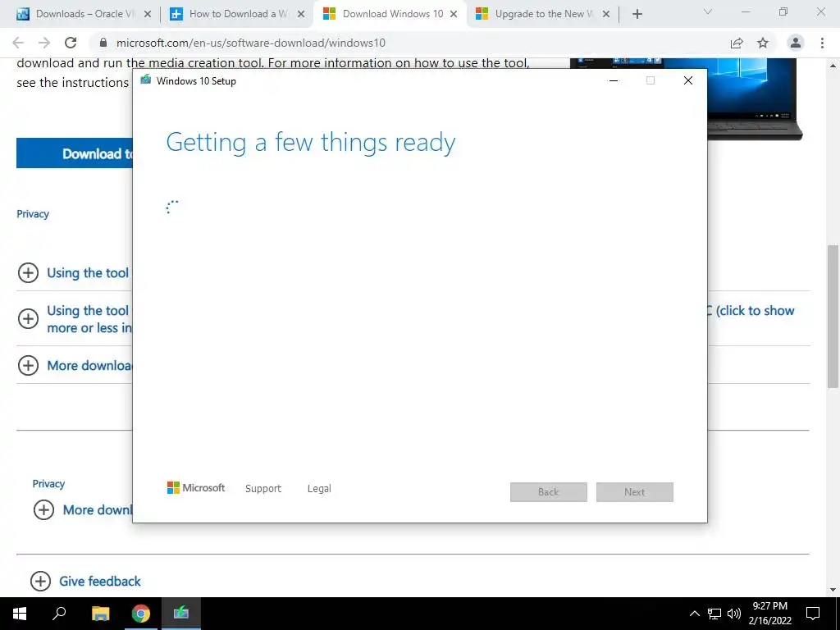This screenshot has height=630, width=840.
Task: Click the blue Download tool button on webpage
Action: [75, 153]
